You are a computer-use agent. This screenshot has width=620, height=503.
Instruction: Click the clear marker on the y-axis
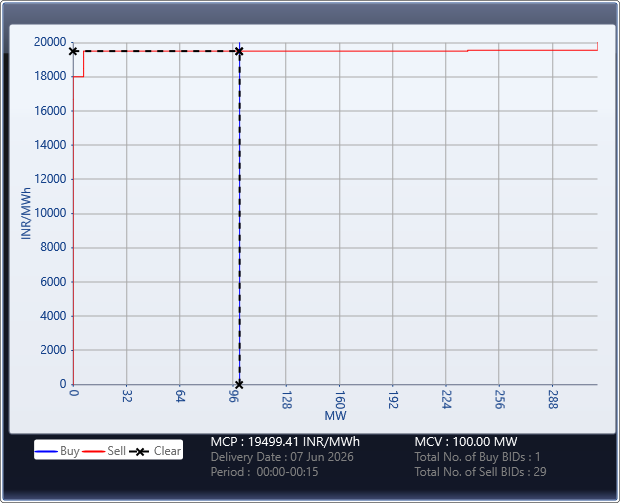click(x=73, y=51)
